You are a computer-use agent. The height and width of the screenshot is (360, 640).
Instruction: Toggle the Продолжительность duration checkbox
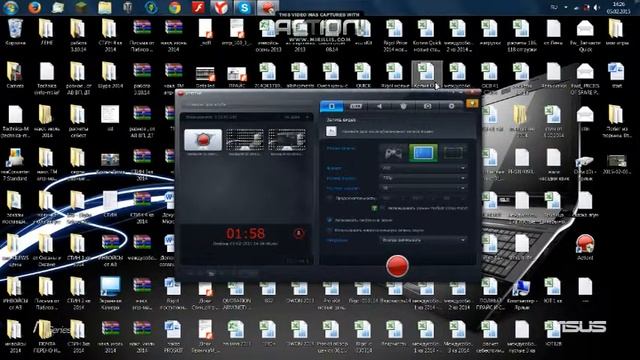tap(329, 198)
